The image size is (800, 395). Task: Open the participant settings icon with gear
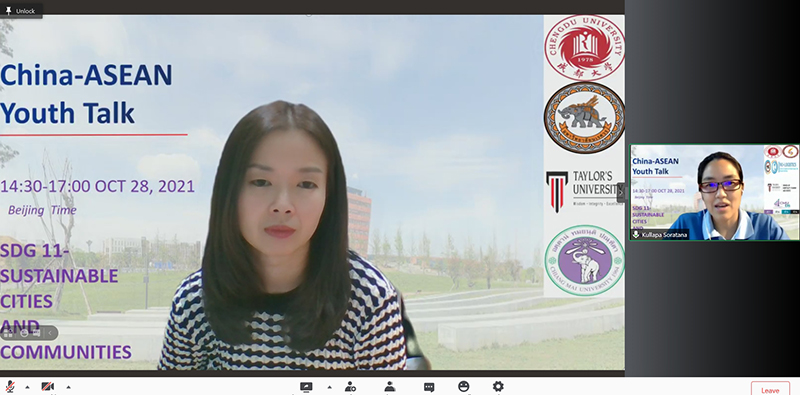click(351, 387)
